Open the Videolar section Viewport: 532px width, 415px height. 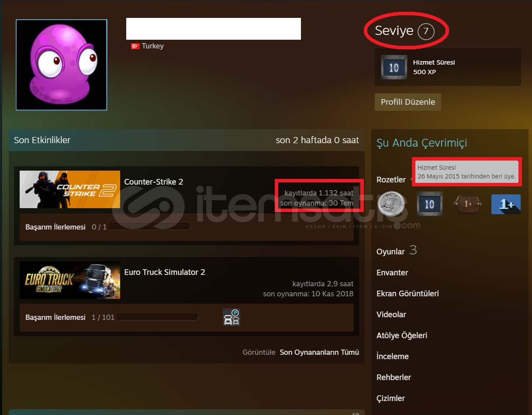tap(391, 315)
